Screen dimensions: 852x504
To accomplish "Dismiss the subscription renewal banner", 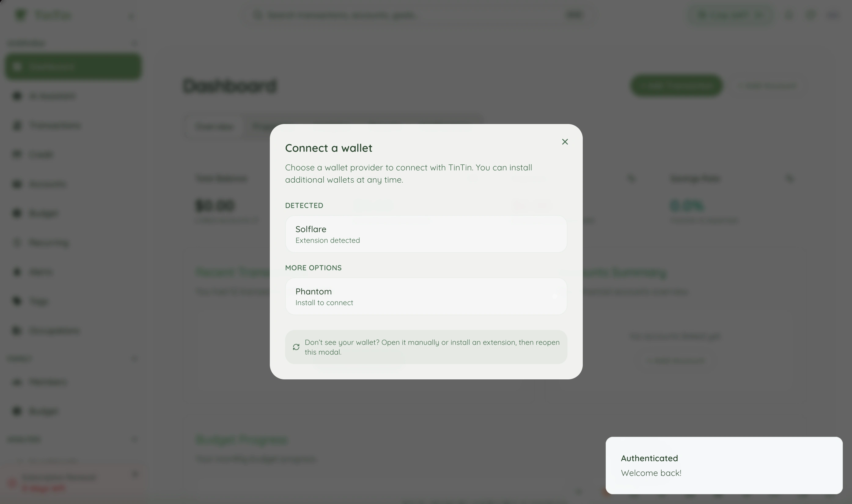I will coord(135,474).
